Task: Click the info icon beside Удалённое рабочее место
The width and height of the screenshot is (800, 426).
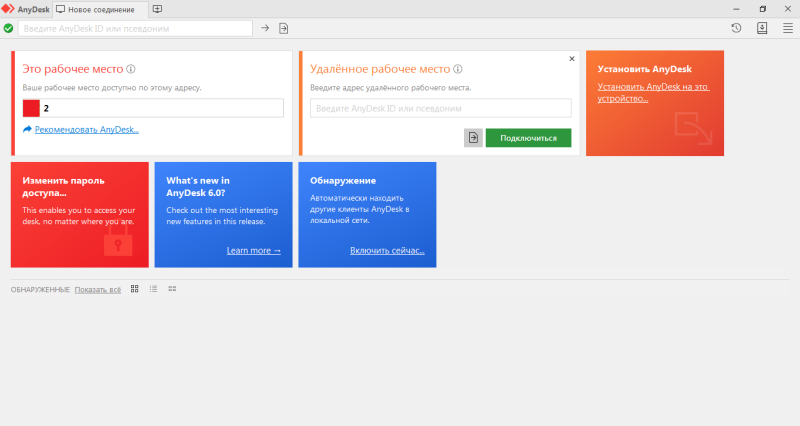Action: click(458, 69)
